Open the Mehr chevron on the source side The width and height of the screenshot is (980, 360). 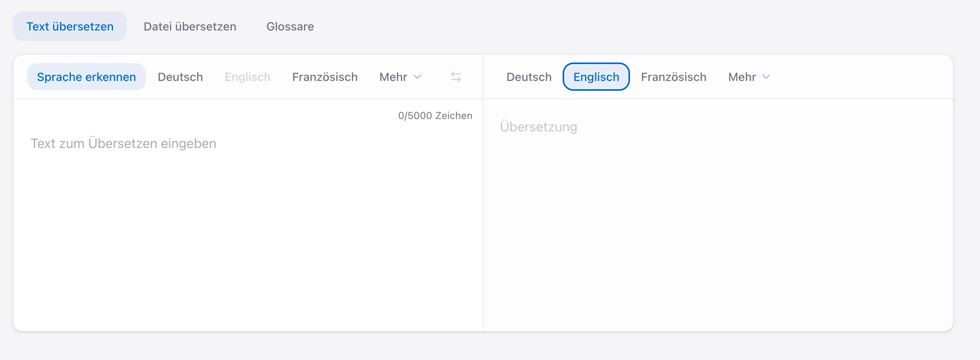(417, 77)
